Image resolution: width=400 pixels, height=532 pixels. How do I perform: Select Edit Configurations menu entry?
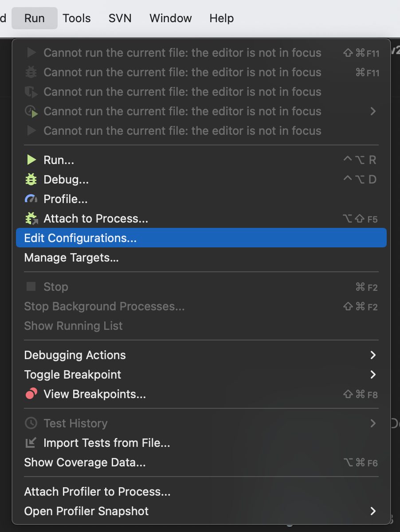(x=80, y=238)
